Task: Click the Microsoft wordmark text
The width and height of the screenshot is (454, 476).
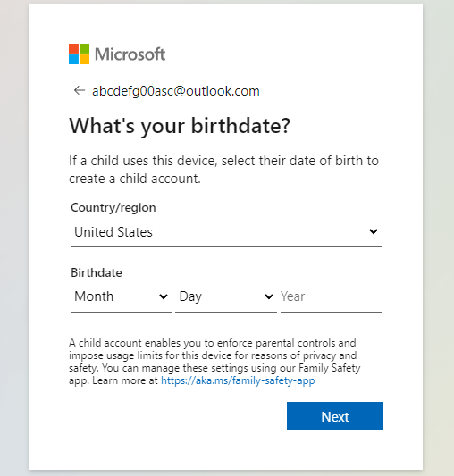Action: 130,54
